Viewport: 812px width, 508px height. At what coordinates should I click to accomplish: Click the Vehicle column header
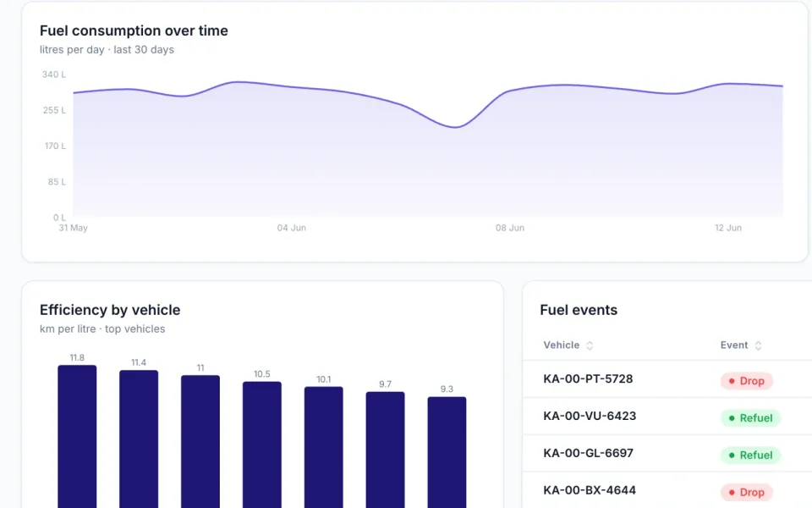tap(562, 345)
